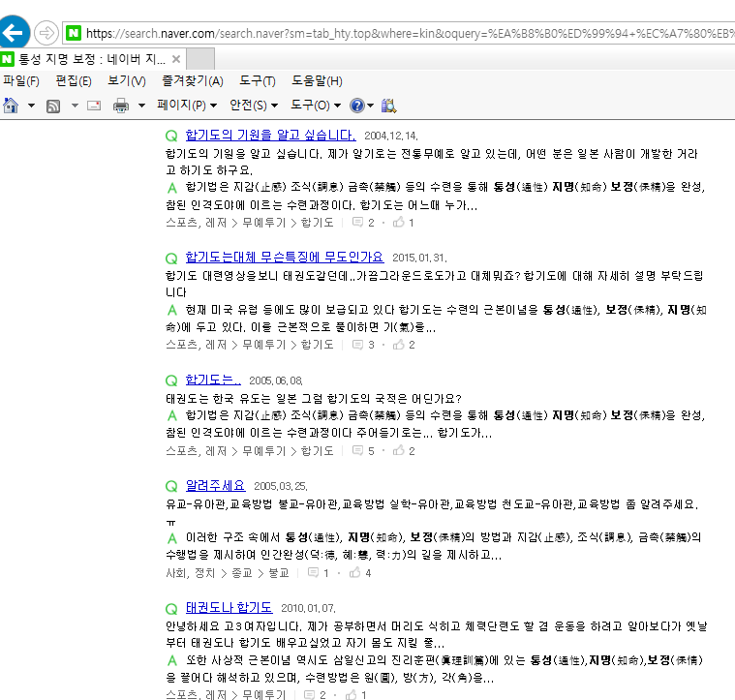Open the 안전(S) toolbar dropdown
The height and width of the screenshot is (700, 735).
pyautogui.click(x=254, y=105)
